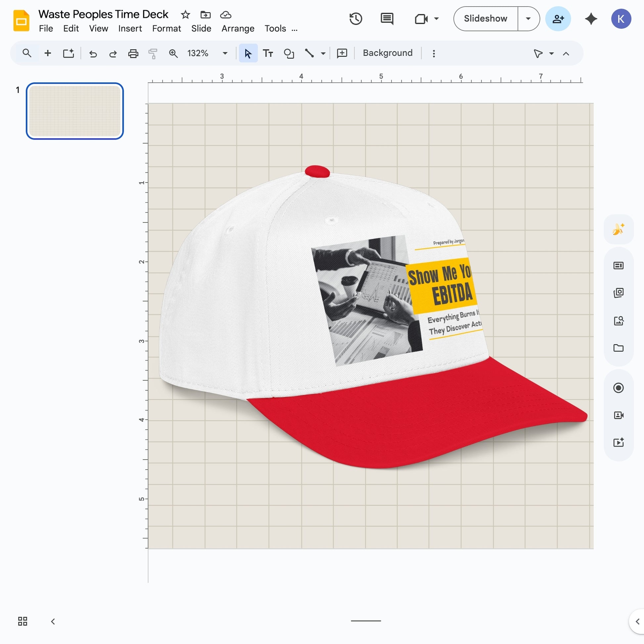Print the presentation
This screenshot has height=644, width=644.
pyautogui.click(x=133, y=53)
